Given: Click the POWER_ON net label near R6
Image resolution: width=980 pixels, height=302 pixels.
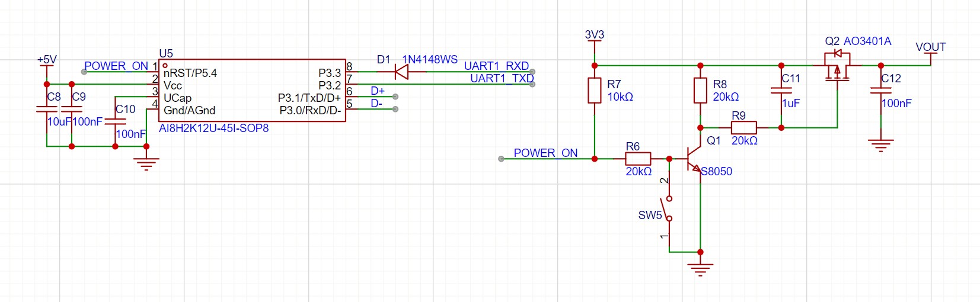Looking at the screenshot, I should [545, 153].
